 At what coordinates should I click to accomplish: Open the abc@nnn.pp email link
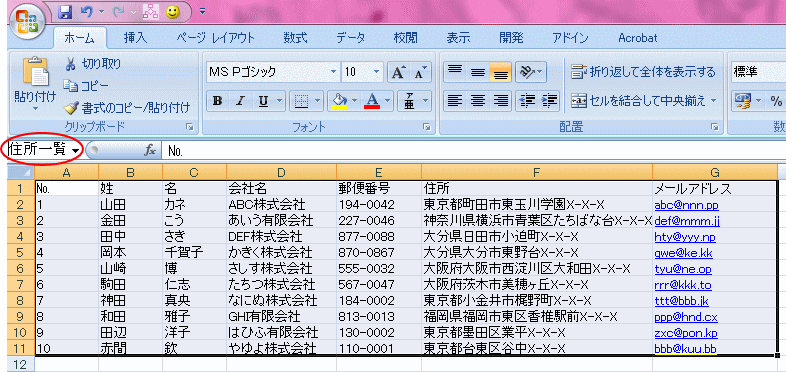(x=686, y=205)
